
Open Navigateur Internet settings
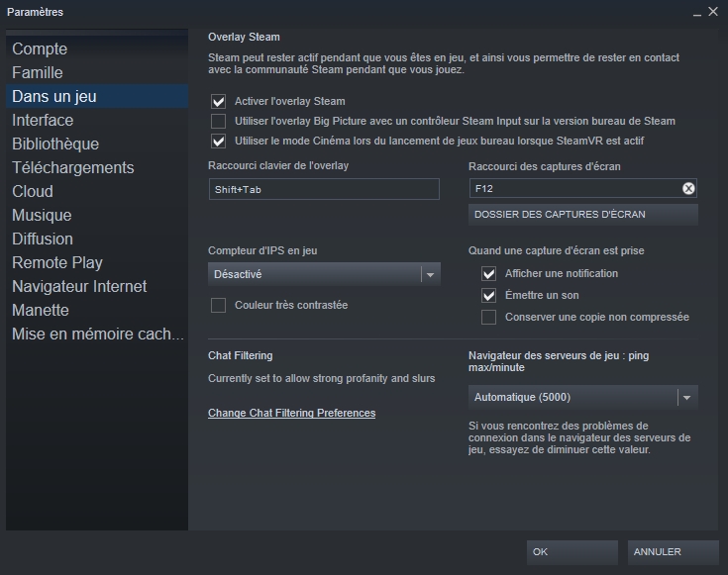tap(97, 286)
